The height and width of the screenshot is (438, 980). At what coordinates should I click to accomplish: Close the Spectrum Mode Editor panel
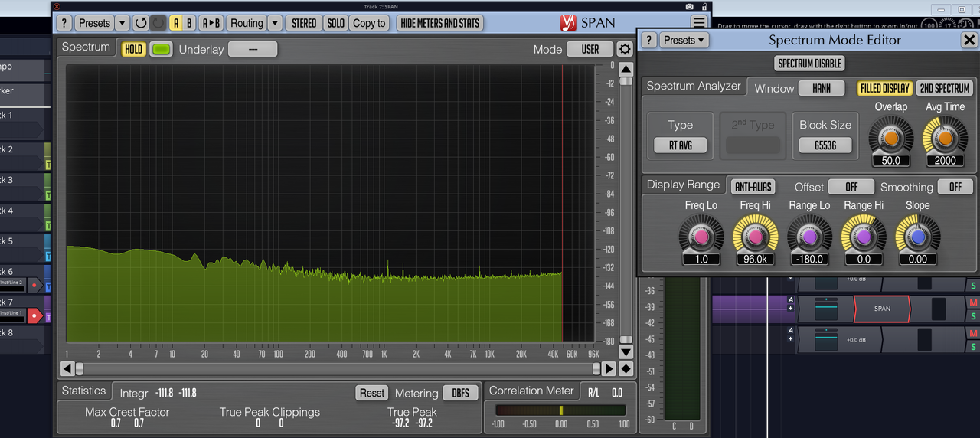coord(969,40)
